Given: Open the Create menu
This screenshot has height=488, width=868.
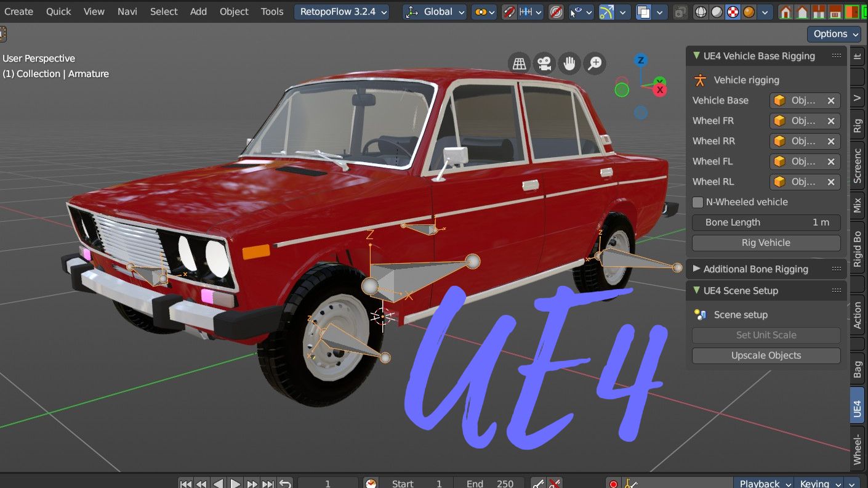Looking at the screenshot, I should 18,12.
